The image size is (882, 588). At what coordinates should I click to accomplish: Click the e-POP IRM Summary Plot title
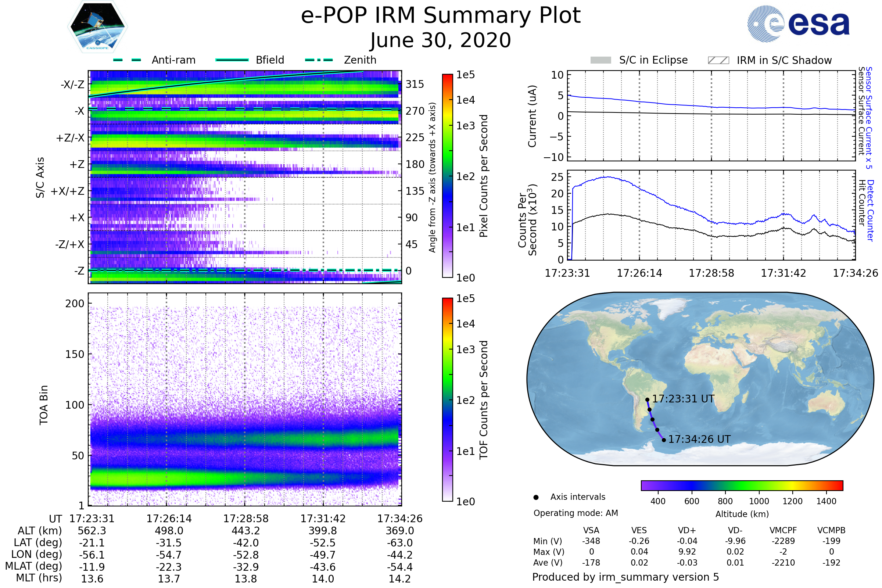441,16
